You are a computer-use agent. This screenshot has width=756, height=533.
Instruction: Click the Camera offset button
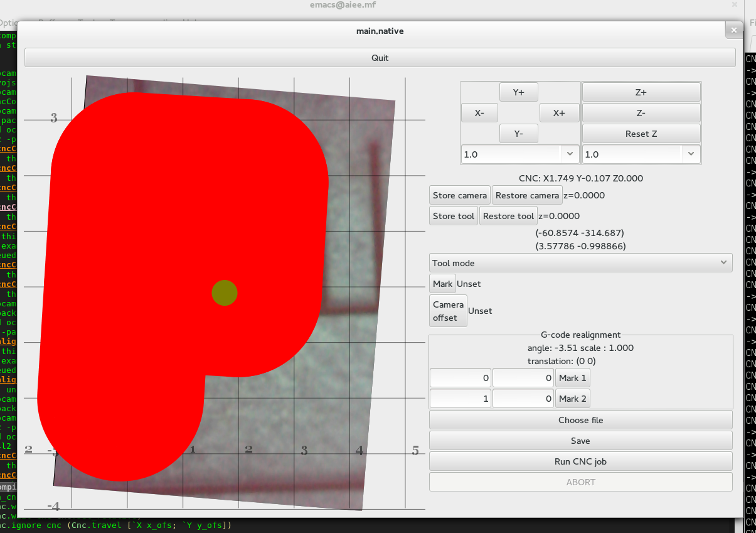tap(448, 311)
